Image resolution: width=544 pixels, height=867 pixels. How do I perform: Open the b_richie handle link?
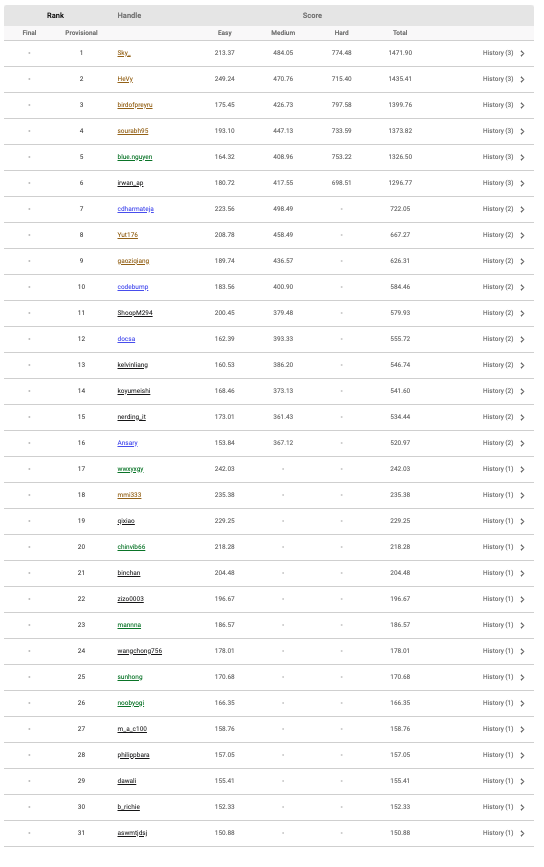(128, 807)
